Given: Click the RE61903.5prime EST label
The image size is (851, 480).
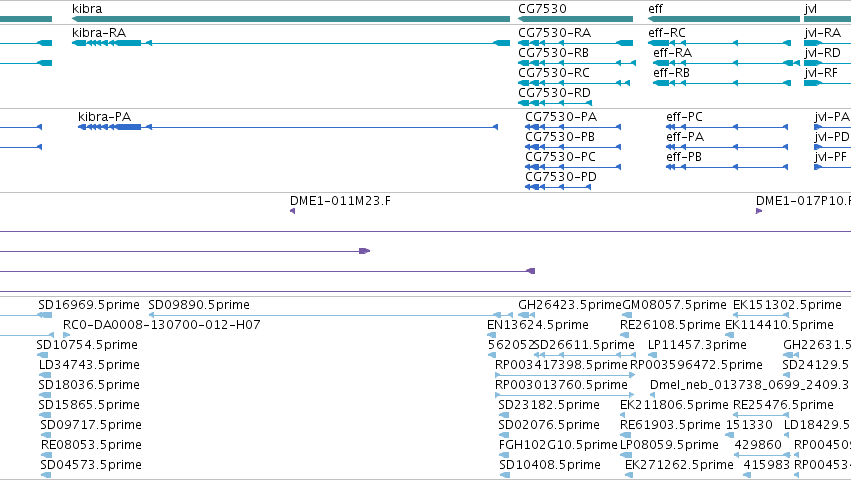Looking at the screenshot, I should tap(670, 425).
